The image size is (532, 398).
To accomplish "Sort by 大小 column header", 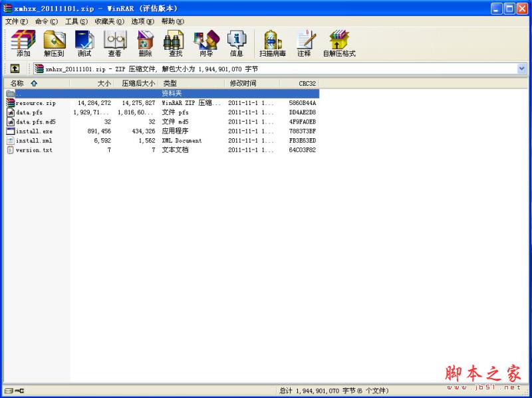I will (92, 84).
